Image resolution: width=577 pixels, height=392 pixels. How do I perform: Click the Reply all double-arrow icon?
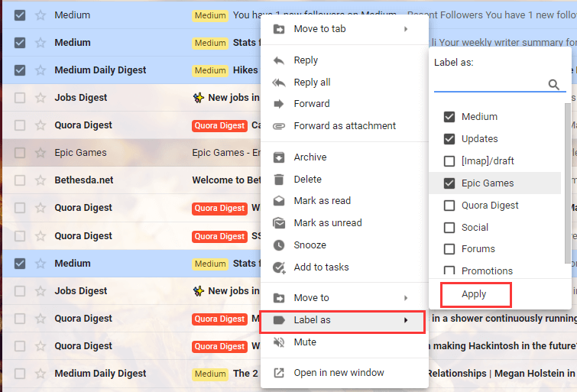click(278, 83)
